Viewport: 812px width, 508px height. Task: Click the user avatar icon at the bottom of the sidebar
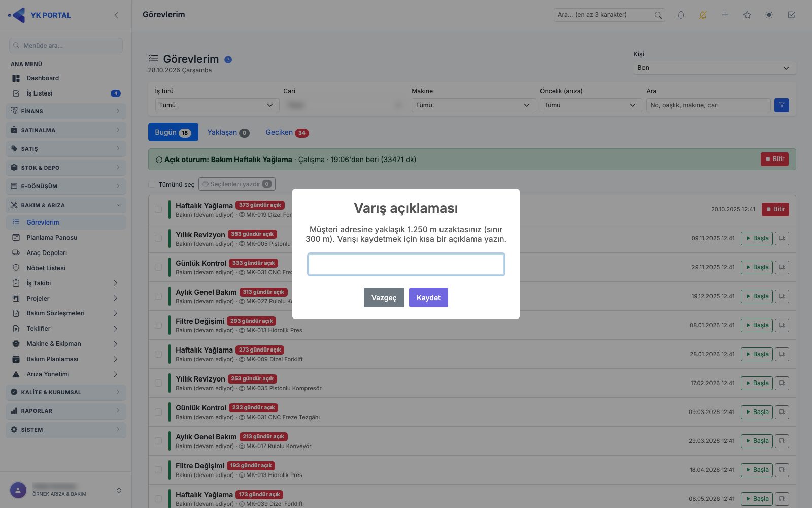point(18,490)
